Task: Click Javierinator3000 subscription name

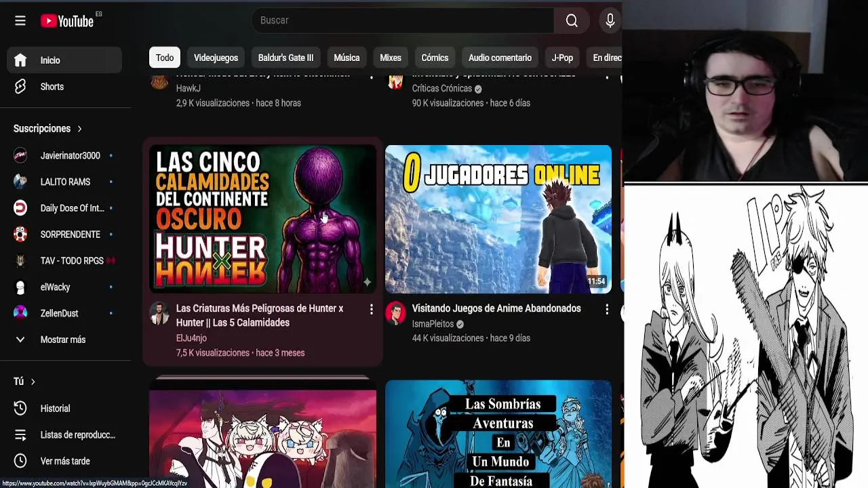Action: pos(70,155)
